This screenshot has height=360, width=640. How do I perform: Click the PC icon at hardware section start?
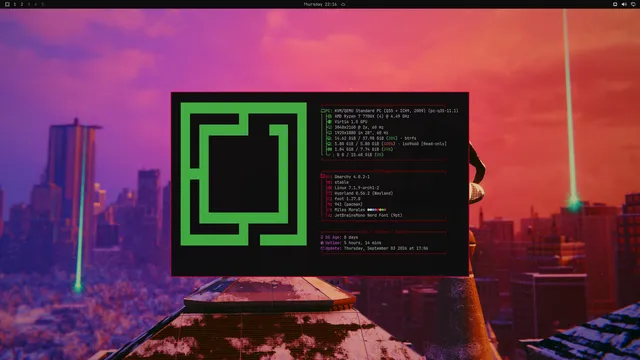322,111
